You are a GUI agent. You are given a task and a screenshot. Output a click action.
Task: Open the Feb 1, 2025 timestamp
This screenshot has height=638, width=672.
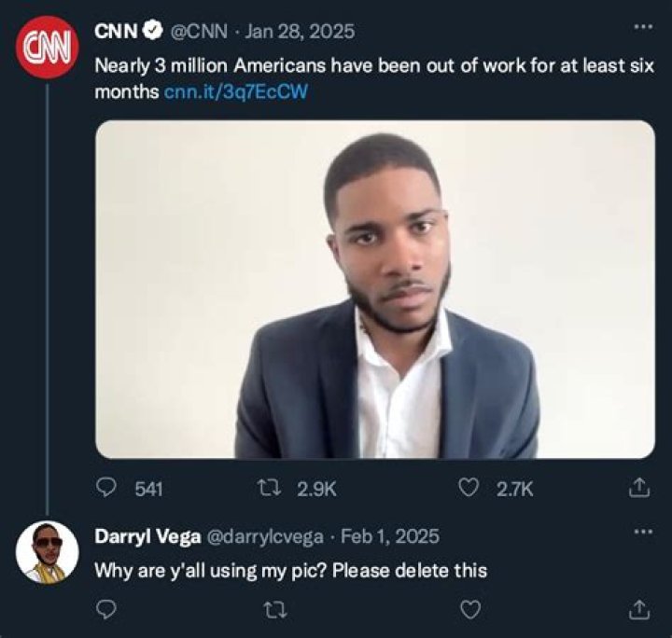tap(391, 536)
